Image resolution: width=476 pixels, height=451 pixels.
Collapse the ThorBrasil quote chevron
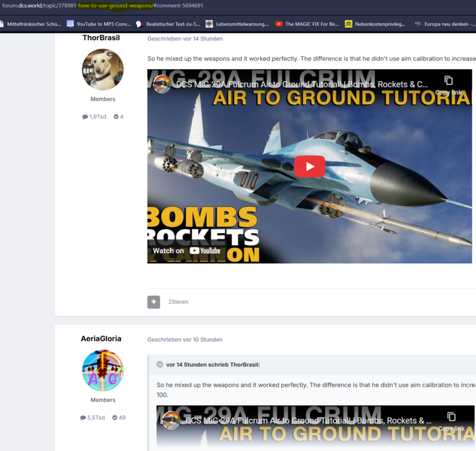pyautogui.click(x=159, y=364)
